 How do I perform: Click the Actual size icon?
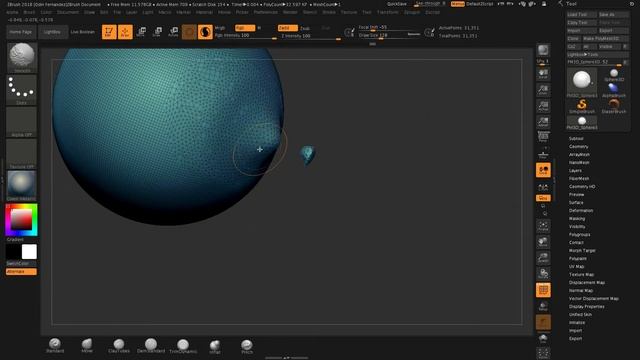(543, 106)
